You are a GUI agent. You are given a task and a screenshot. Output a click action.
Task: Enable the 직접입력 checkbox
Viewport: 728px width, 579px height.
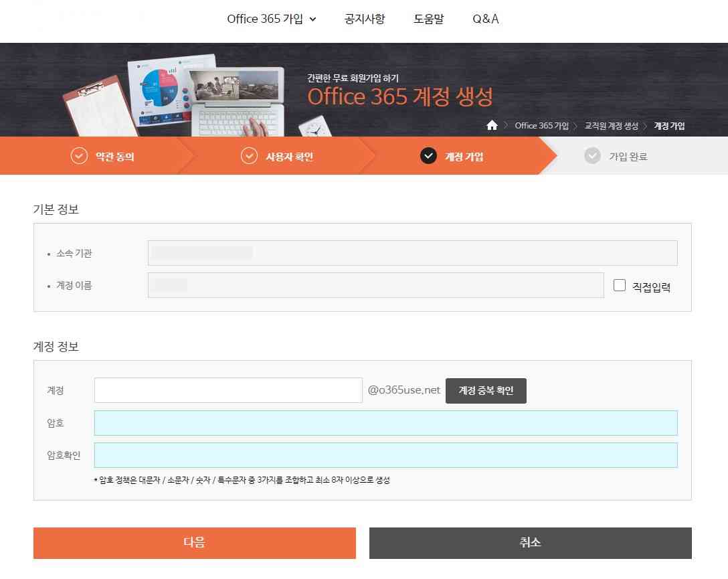coord(620,285)
